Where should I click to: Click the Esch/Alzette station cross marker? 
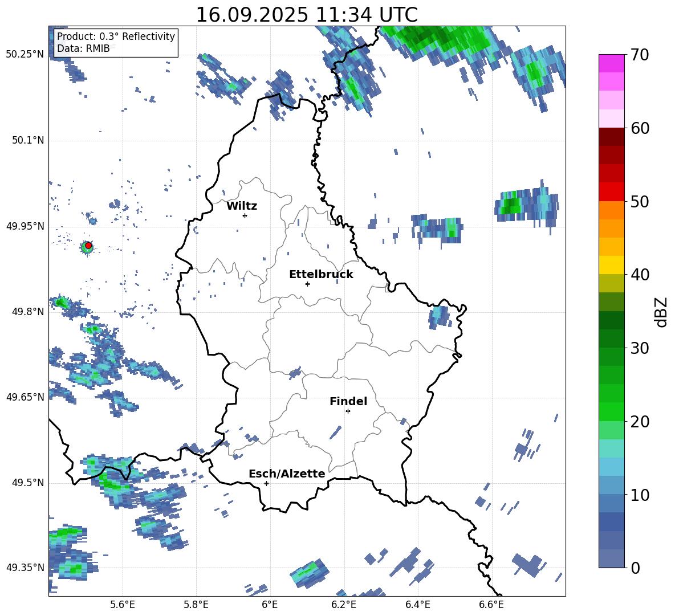click(266, 483)
